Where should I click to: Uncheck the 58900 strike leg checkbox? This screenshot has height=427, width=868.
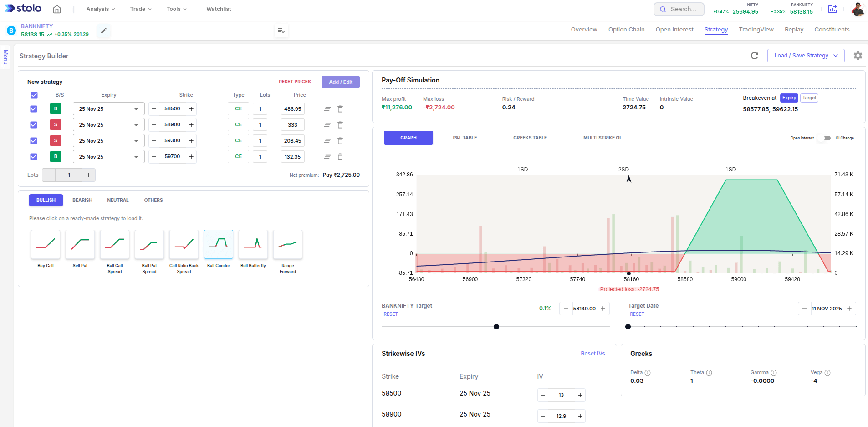[34, 125]
